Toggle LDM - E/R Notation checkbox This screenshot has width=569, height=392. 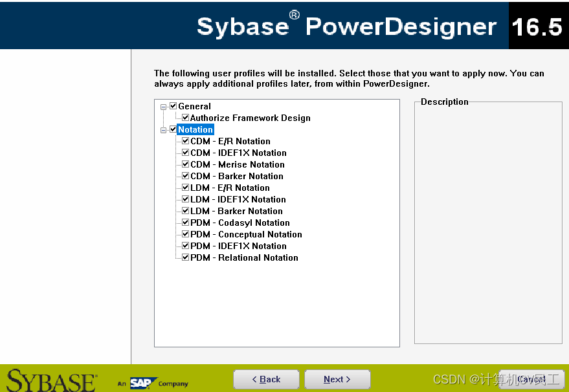(x=185, y=188)
